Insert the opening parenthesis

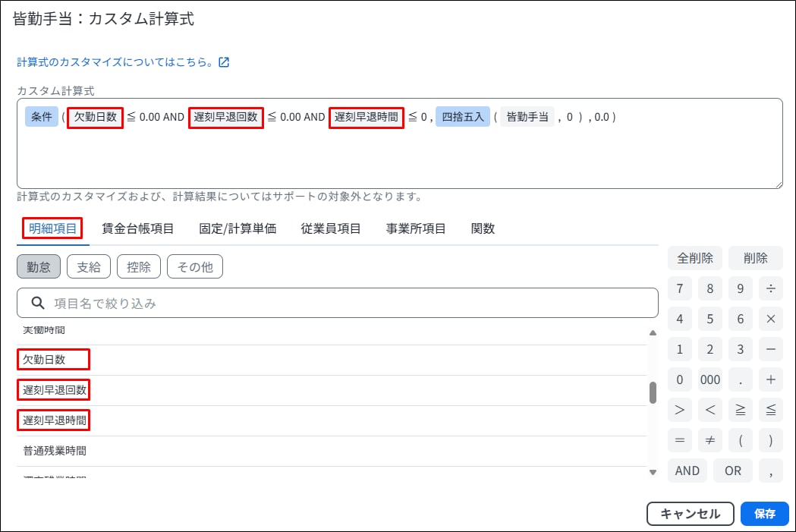click(x=740, y=440)
